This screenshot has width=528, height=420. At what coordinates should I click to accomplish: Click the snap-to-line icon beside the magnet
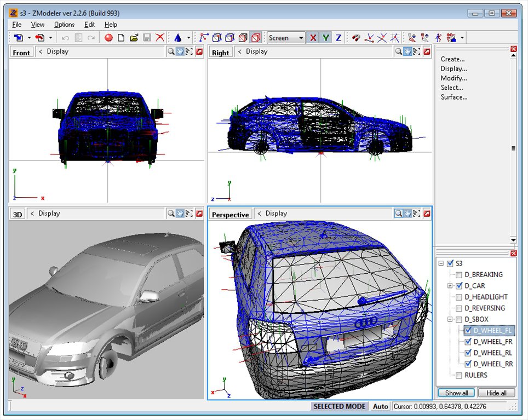click(x=369, y=38)
